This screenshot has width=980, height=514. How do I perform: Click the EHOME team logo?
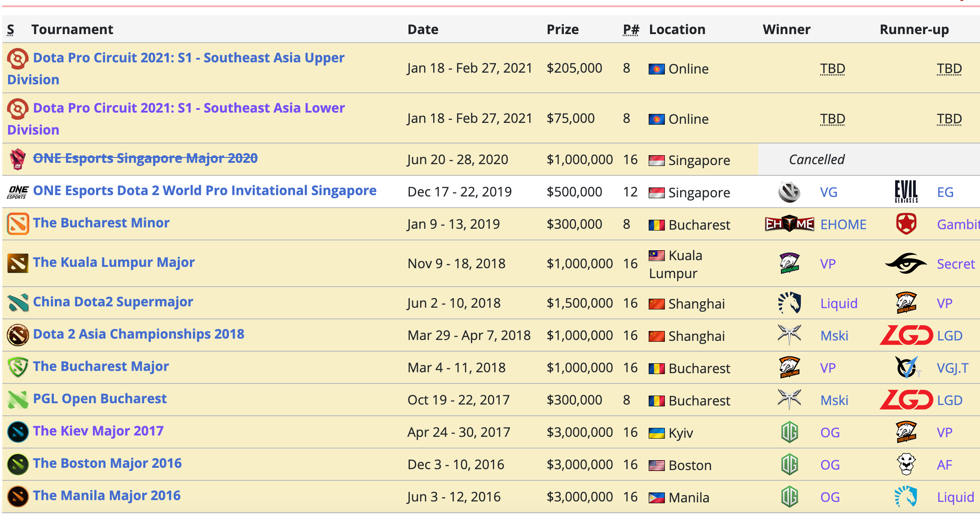pyautogui.click(x=789, y=223)
